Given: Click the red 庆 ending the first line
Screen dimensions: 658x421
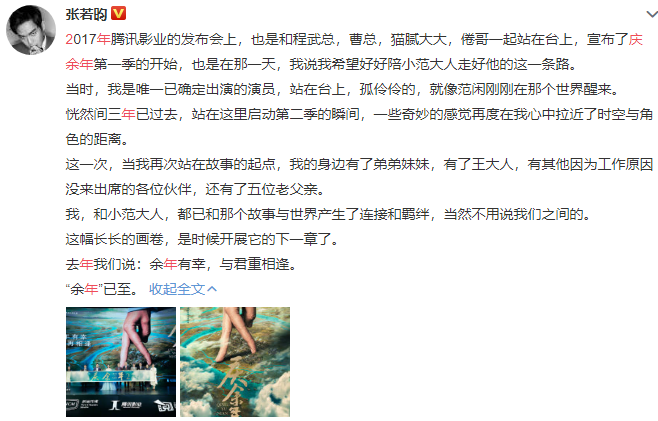Looking at the screenshot, I should 635,39.
